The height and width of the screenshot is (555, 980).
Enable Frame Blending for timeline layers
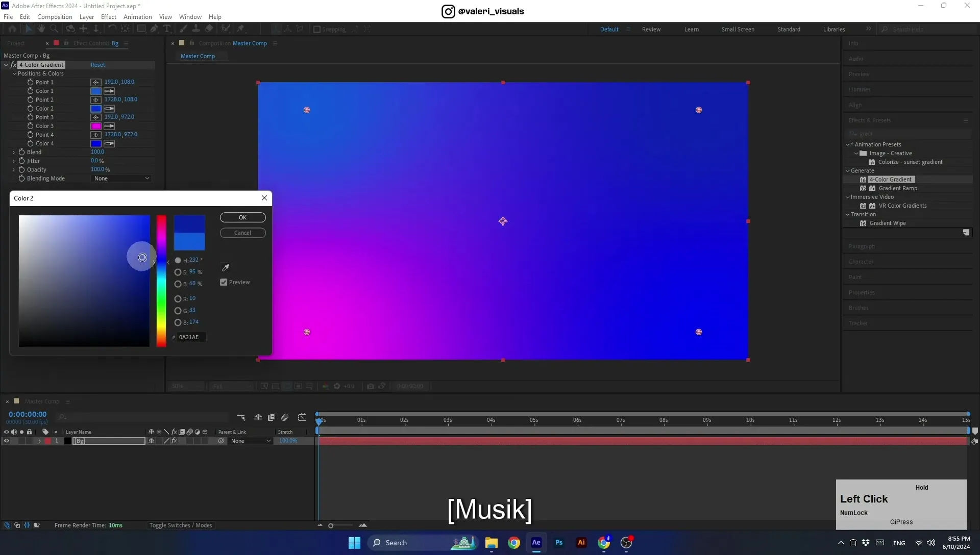(x=272, y=417)
